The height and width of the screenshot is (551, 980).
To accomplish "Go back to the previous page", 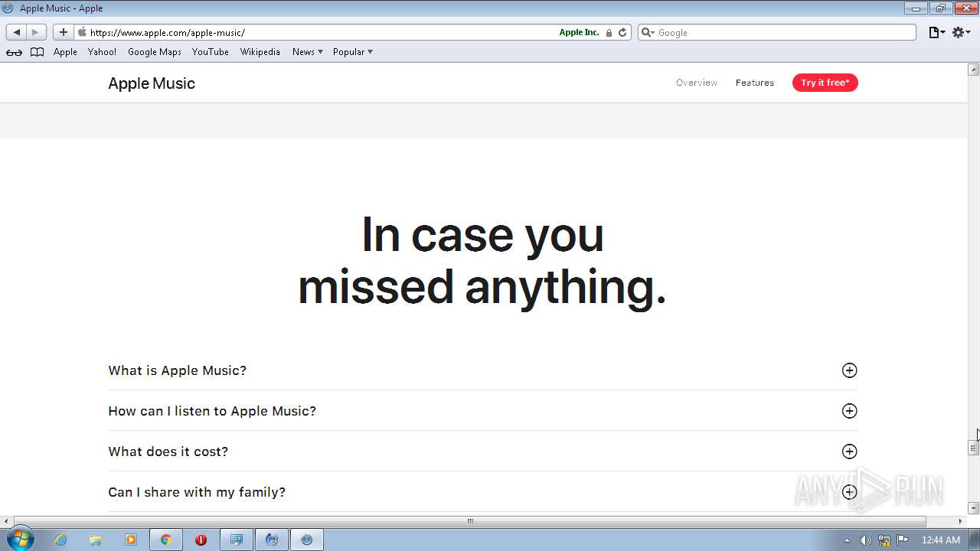I will point(16,32).
